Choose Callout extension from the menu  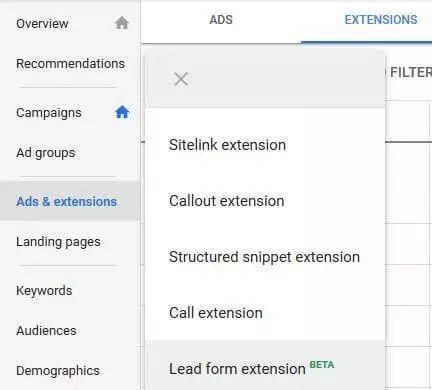point(265,201)
